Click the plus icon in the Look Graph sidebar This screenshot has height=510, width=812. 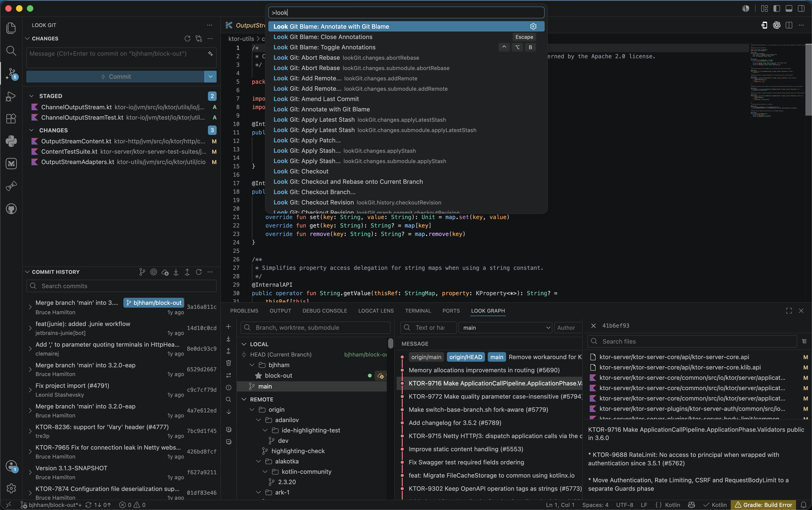click(x=228, y=326)
